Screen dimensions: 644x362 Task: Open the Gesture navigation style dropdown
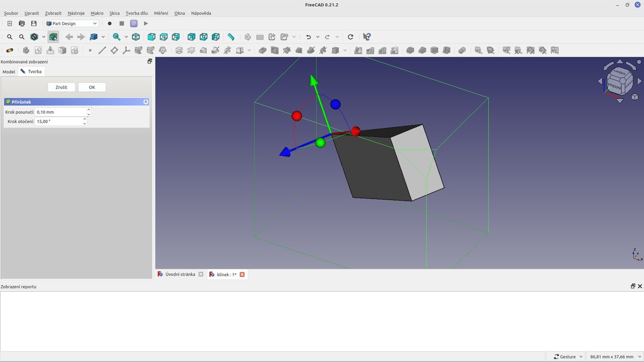pyautogui.click(x=569, y=356)
